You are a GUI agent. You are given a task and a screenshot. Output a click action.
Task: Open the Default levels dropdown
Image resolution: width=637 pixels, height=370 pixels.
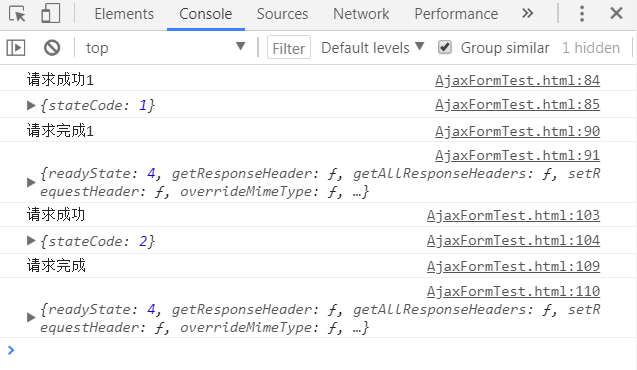pos(373,48)
